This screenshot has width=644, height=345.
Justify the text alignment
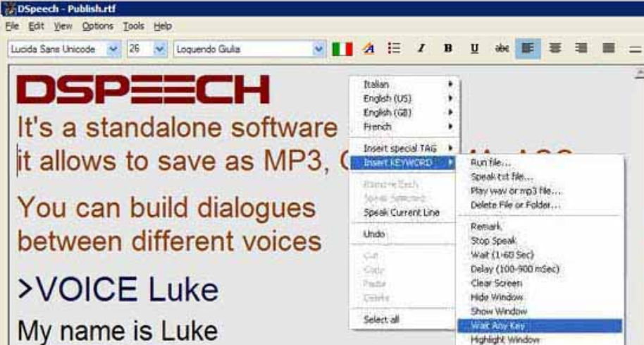(x=608, y=49)
